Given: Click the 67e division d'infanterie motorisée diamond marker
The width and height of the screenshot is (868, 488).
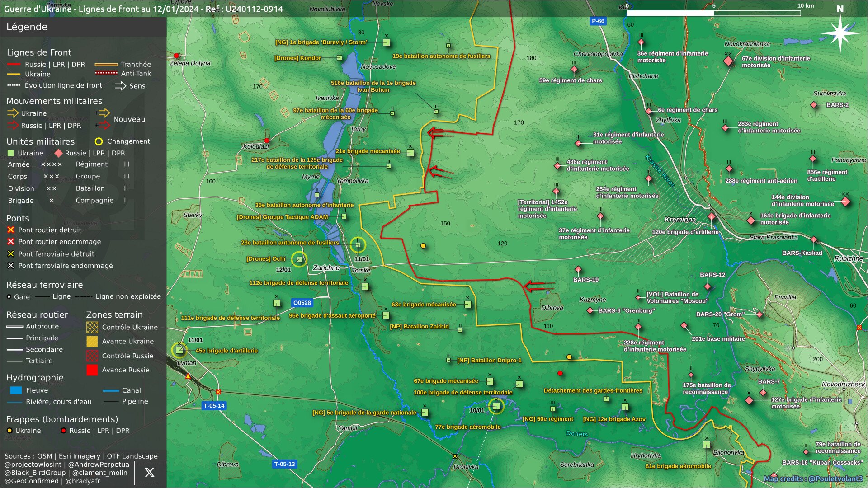Looking at the screenshot, I should (728, 61).
